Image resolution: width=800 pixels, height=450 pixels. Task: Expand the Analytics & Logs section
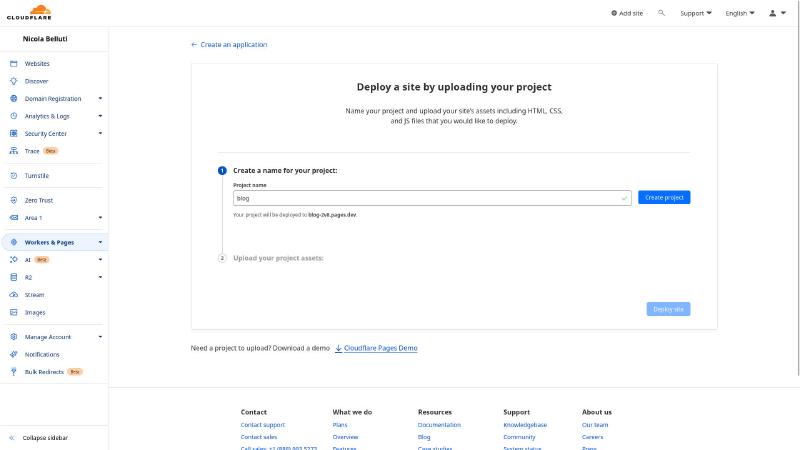100,116
